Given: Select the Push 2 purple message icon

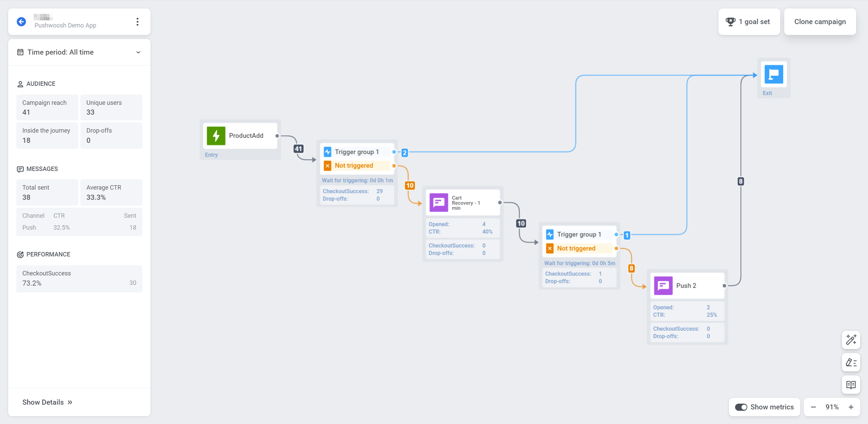Looking at the screenshot, I should point(663,286).
